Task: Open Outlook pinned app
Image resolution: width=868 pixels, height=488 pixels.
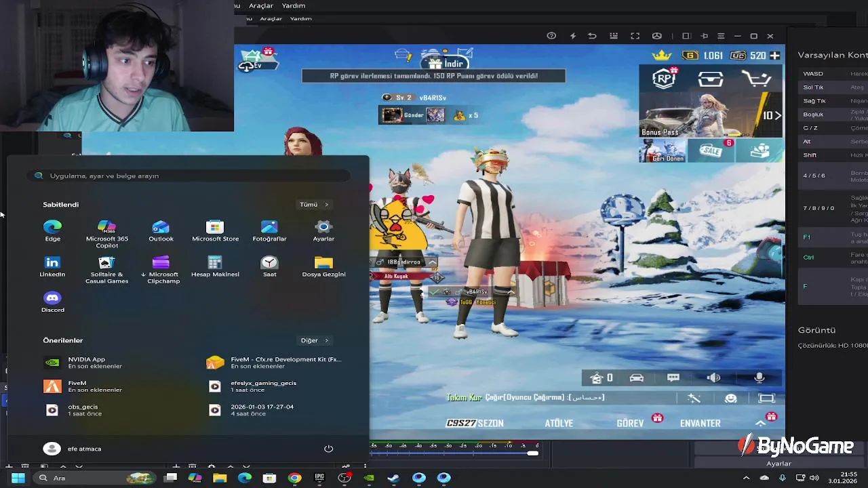Action: click(161, 230)
